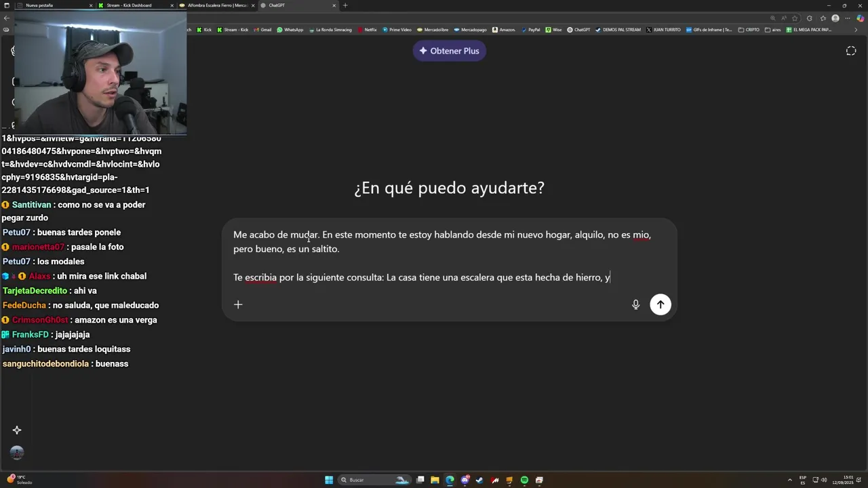Open the Prime Video bookmark
This screenshot has width=868, height=488.
(x=397, y=30)
